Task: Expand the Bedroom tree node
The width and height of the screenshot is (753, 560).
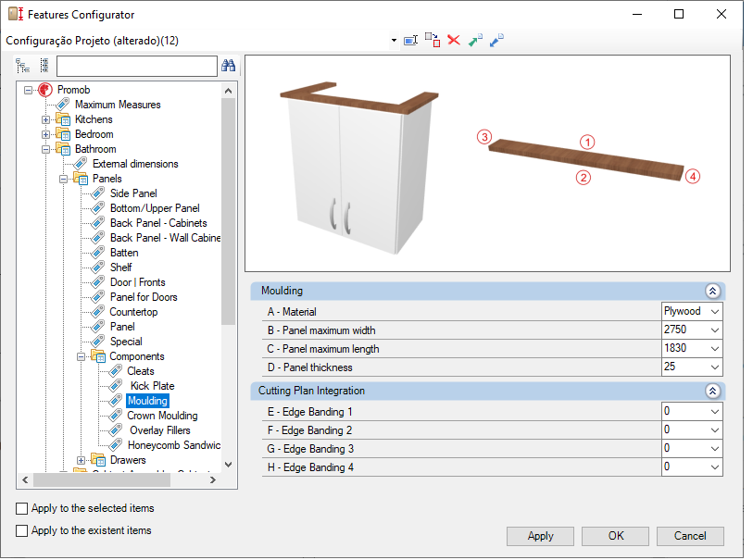Action: pyautogui.click(x=45, y=135)
